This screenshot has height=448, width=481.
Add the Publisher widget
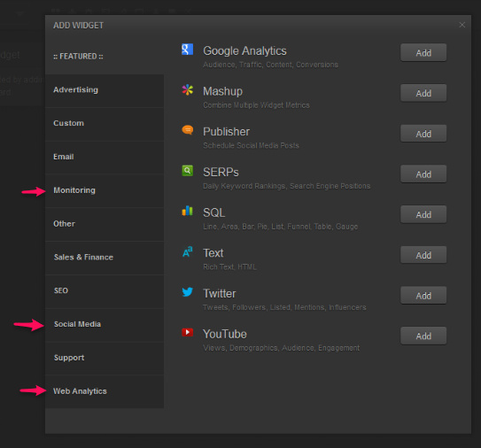coord(423,134)
